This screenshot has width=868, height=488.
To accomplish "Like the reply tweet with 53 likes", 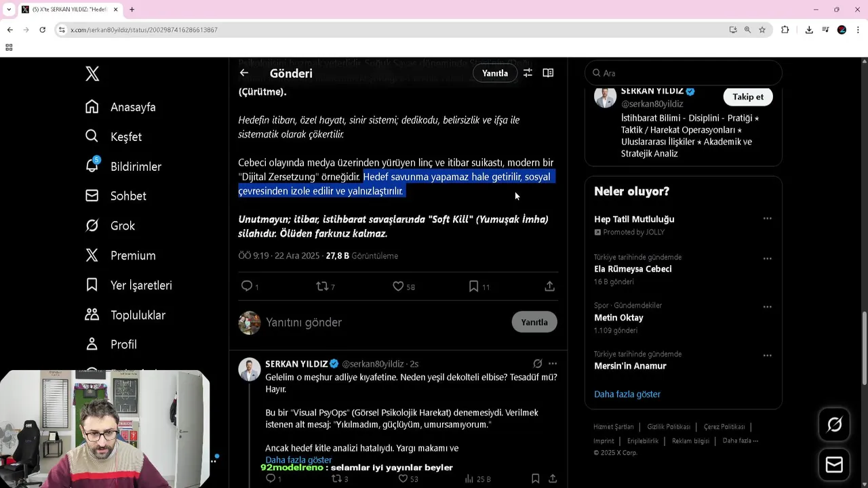I will 408,479.
